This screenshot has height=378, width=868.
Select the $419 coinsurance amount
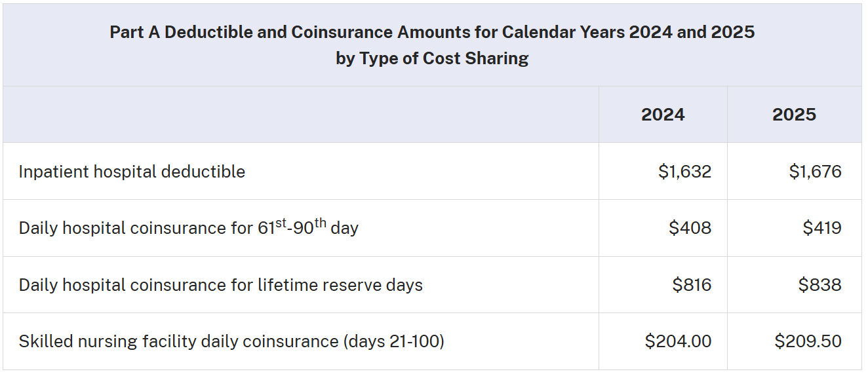coord(822,228)
